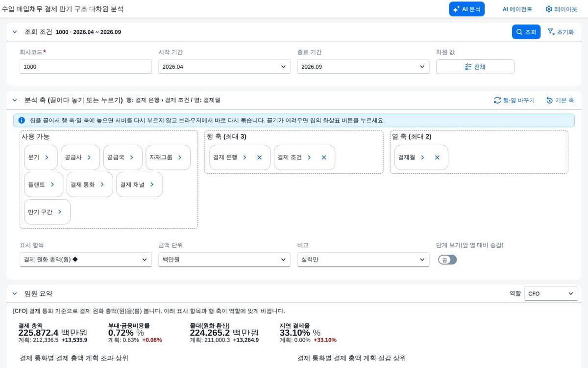Click the 결제 통화 chip arrow
The width and height of the screenshot is (588, 368).
[x=102, y=184]
